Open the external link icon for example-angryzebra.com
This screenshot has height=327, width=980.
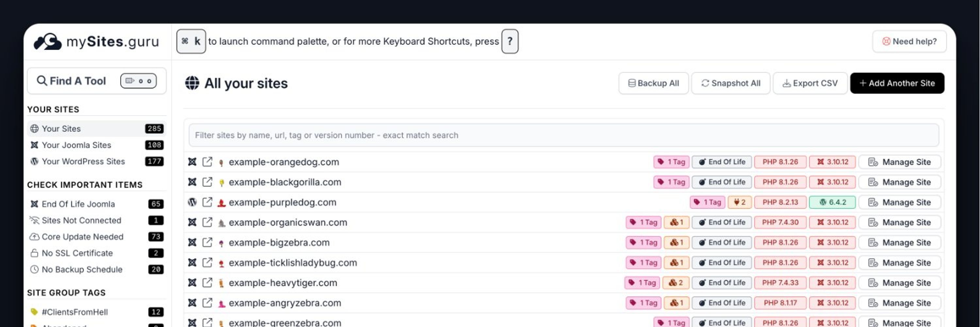tap(207, 303)
